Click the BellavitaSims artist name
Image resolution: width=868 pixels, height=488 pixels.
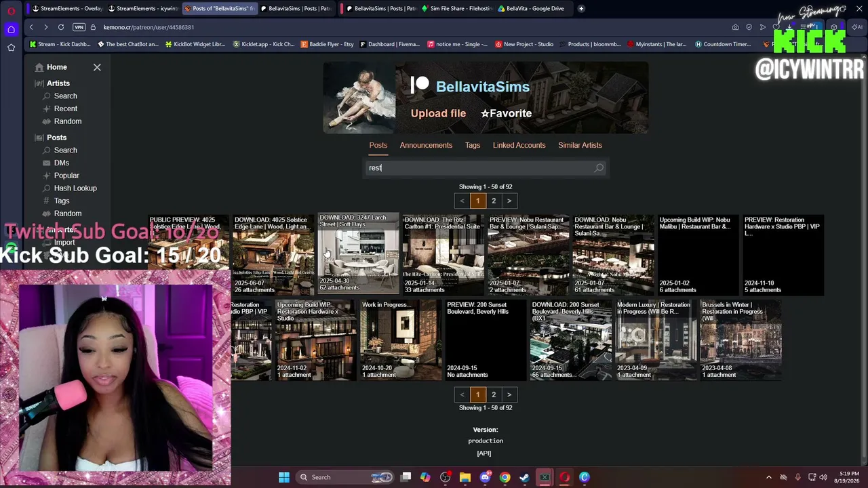click(x=483, y=87)
